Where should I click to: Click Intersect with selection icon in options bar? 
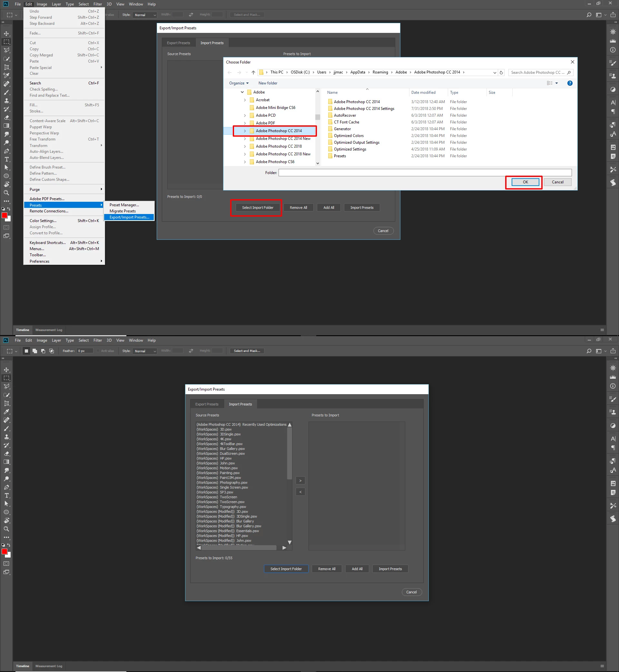[x=52, y=351]
